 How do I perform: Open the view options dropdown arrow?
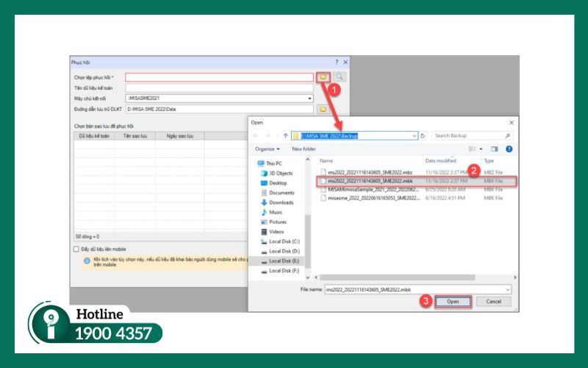[481, 149]
